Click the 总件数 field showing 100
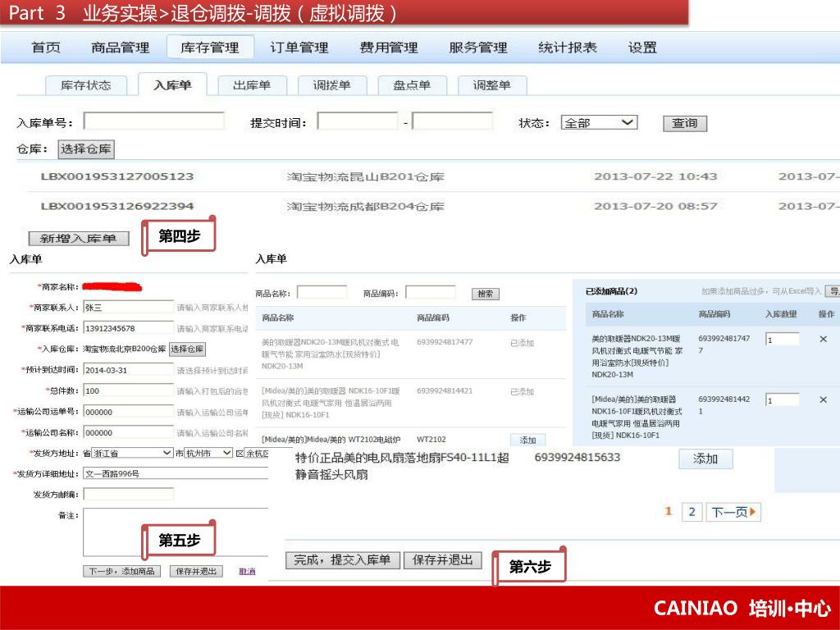Viewport: 840px width, 630px height. point(129,390)
